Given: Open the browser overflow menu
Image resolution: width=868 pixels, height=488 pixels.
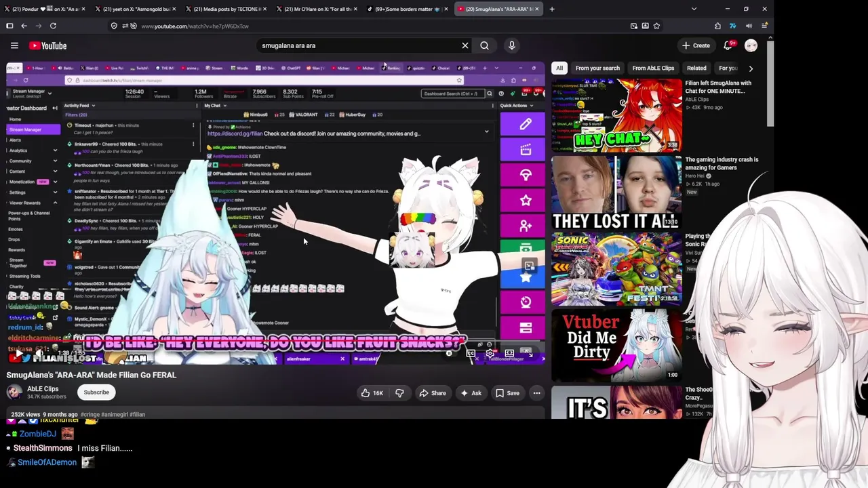Looking at the screenshot, I should pyautogui.click(x=764, y=26).
